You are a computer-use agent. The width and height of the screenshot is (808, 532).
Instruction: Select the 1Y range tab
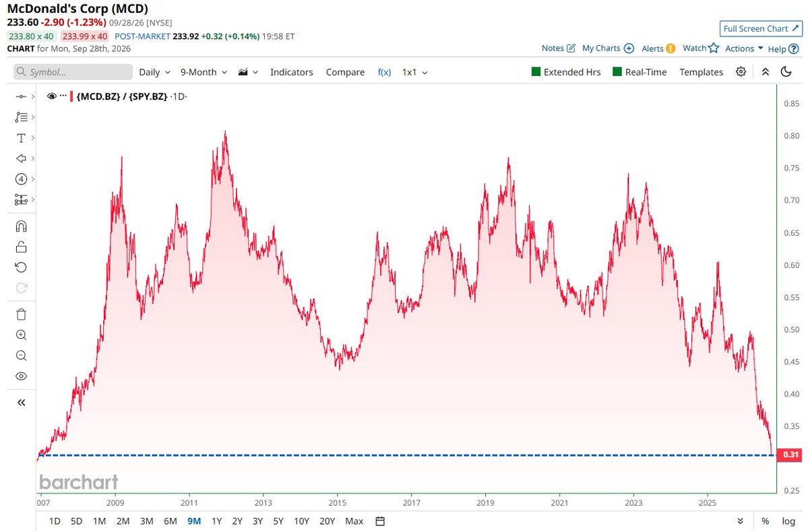point(217,521)
